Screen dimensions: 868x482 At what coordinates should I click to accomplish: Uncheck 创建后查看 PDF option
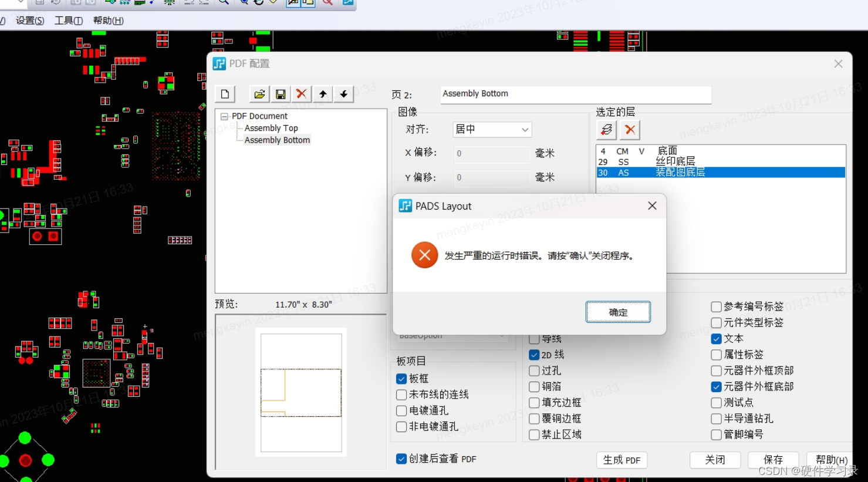click(401, 459)
